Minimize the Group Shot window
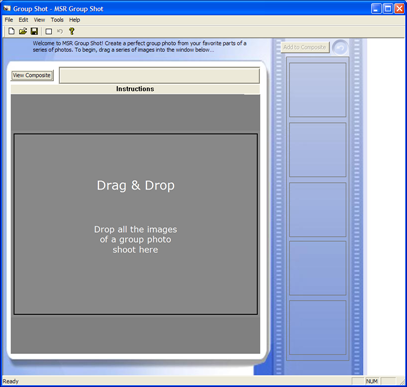Screen dimensions: 407x387 coord(376,9)
